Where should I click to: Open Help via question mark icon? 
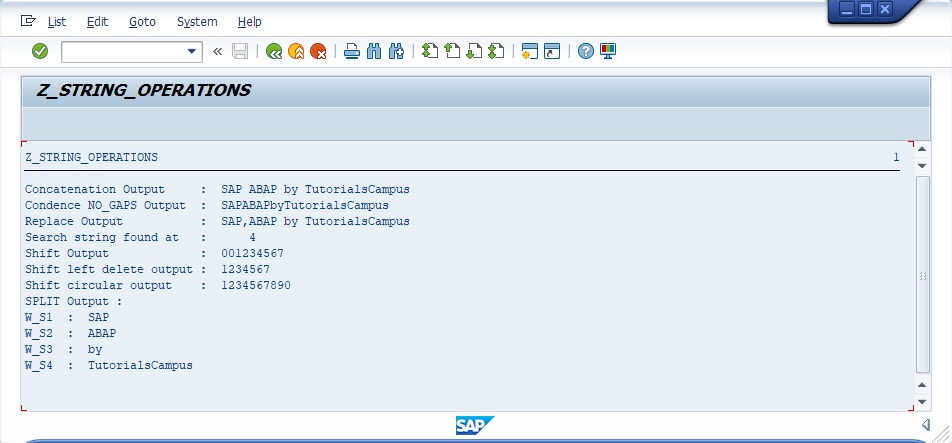pos(586,51)
